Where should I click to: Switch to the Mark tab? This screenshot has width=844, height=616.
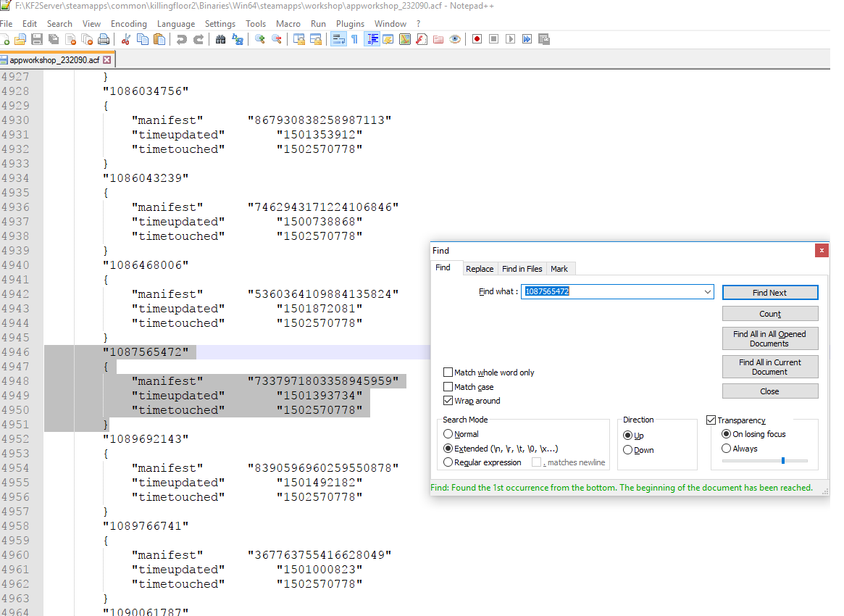pos(559,269)
